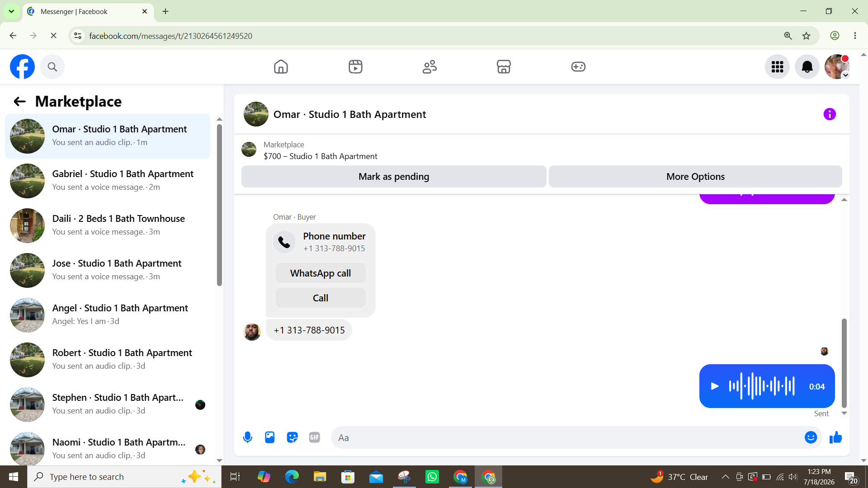Click the back arrow beside Marketplace

click(x=19, y=101)
